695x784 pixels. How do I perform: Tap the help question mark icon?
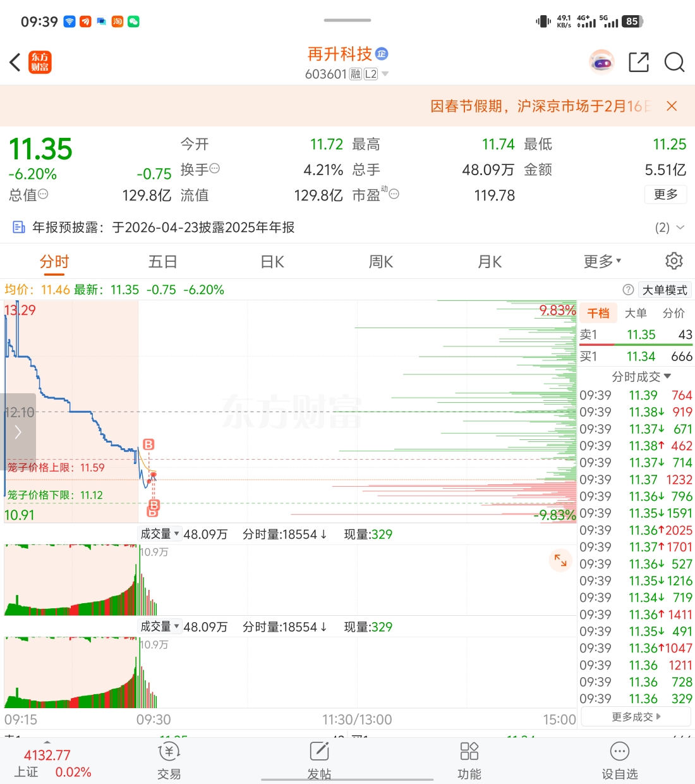pos(628,290)
